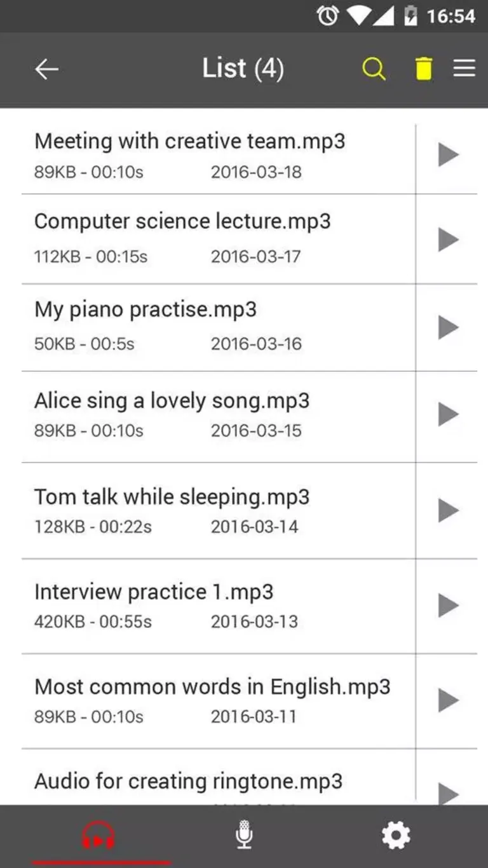The image size is (488, 868).
Task: Tap the back arrow in header
Action: pos(46,69)
